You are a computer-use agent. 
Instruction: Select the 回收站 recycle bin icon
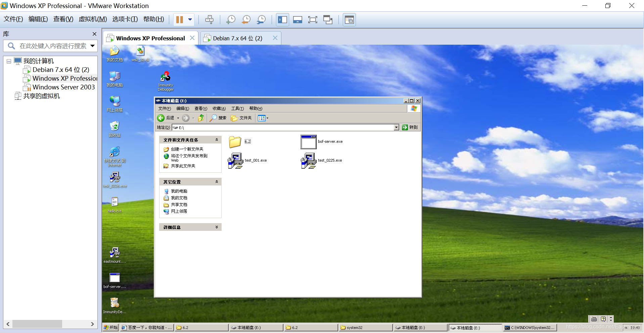tap(114, 129)
